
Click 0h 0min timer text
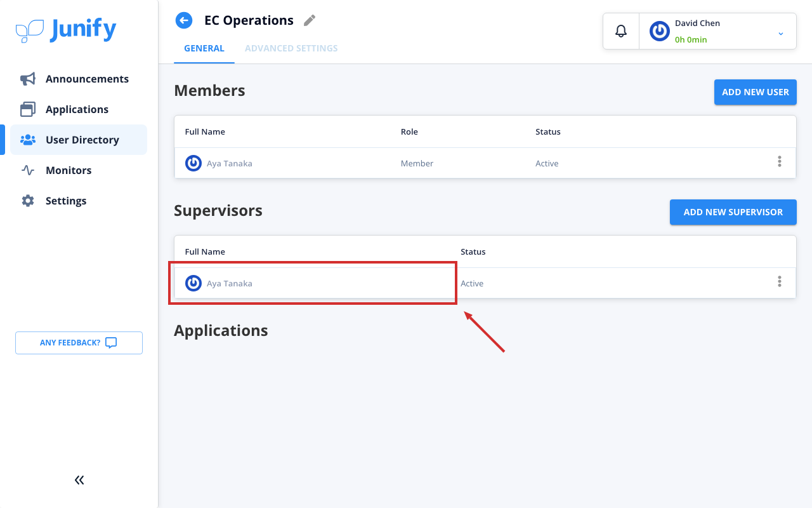(x=691, y=39)
